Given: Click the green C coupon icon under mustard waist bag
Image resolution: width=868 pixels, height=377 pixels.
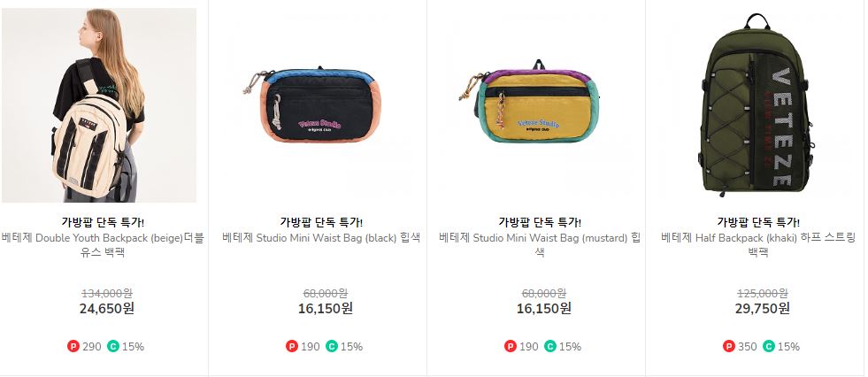Looking at the screenshot, I should pos(550,347).
